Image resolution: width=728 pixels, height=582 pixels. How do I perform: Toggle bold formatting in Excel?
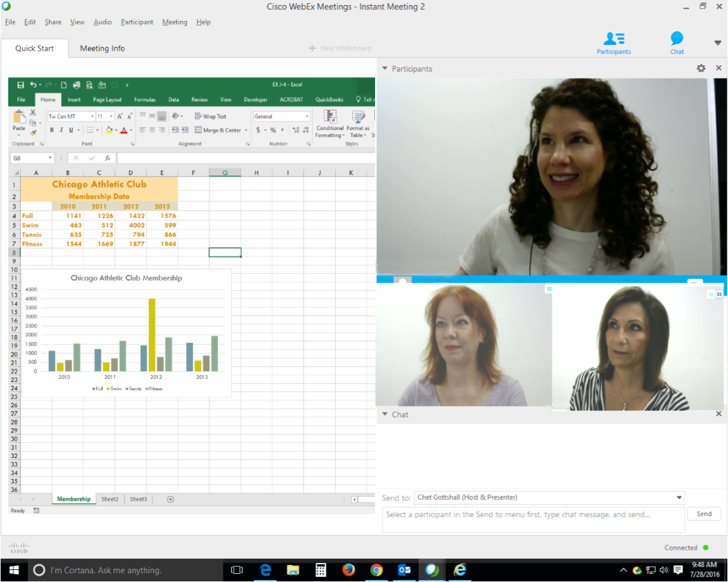coord(51,130)
